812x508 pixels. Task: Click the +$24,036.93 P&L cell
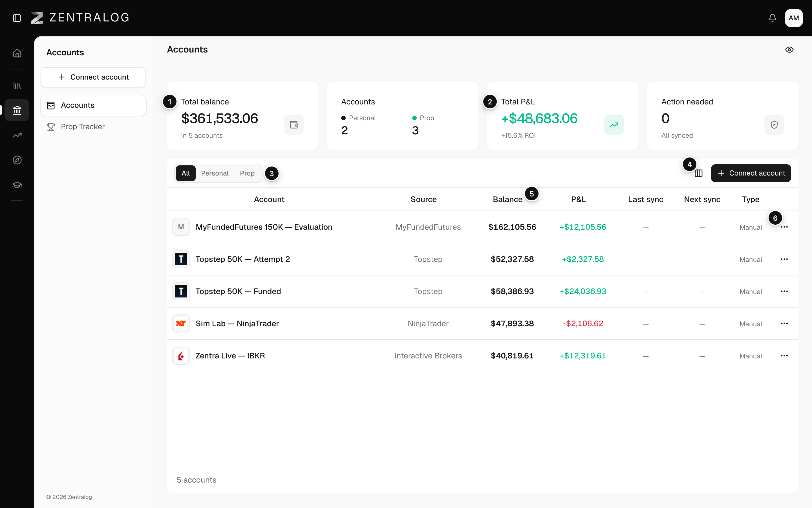coord(583,292)
